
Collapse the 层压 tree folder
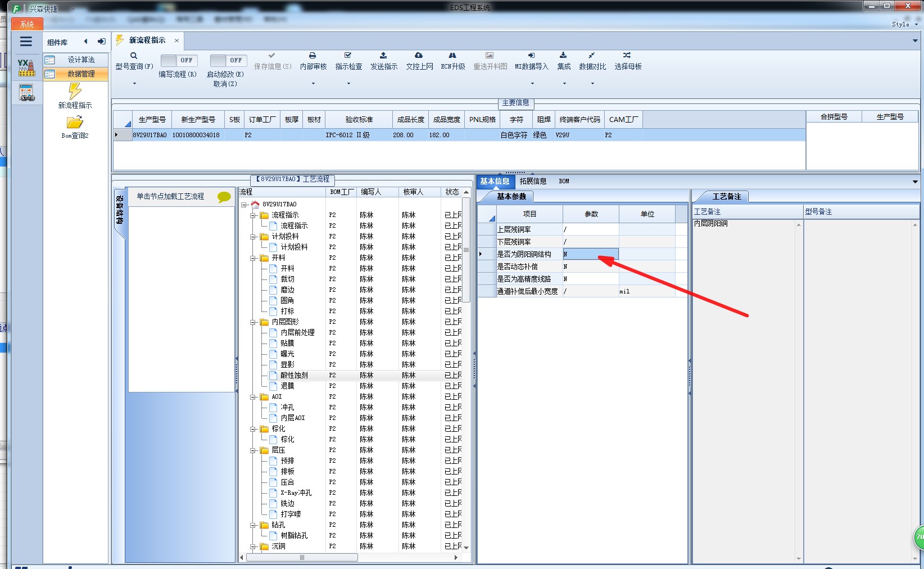point(253,450)
